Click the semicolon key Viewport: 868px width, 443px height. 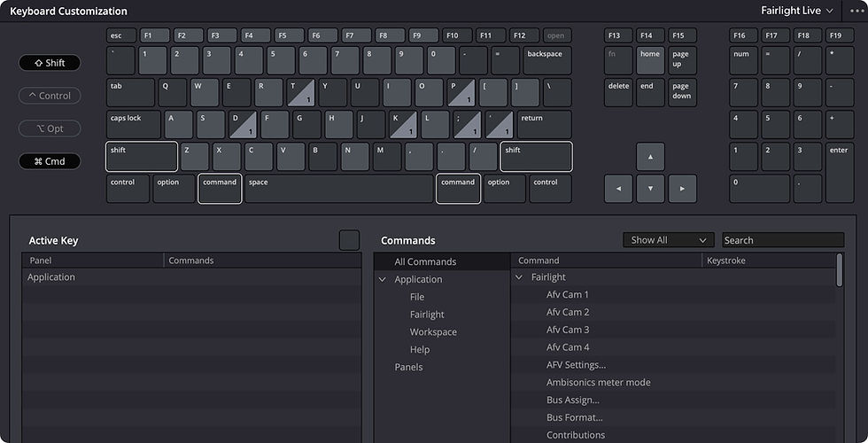(468, 125)
